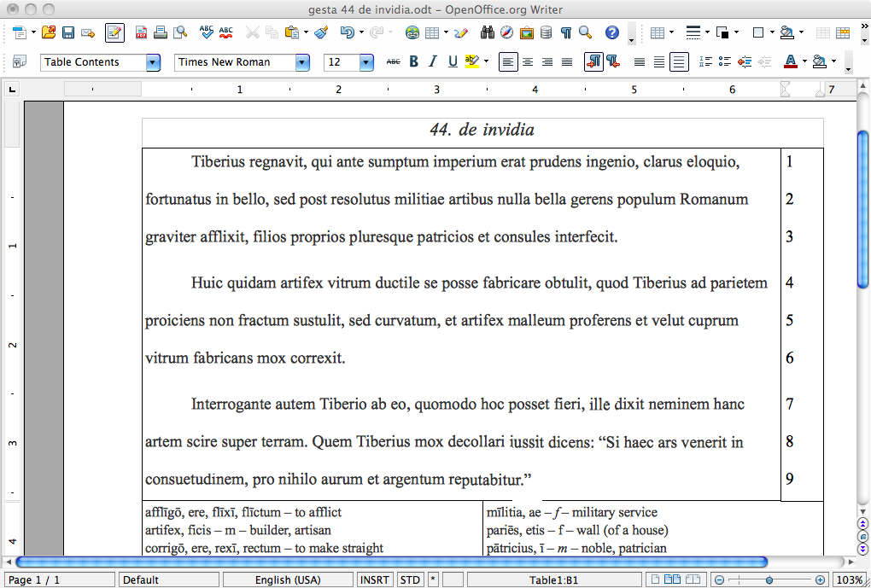Export document directly as PDF
871x588 pixels.
[x=142, y=32]
